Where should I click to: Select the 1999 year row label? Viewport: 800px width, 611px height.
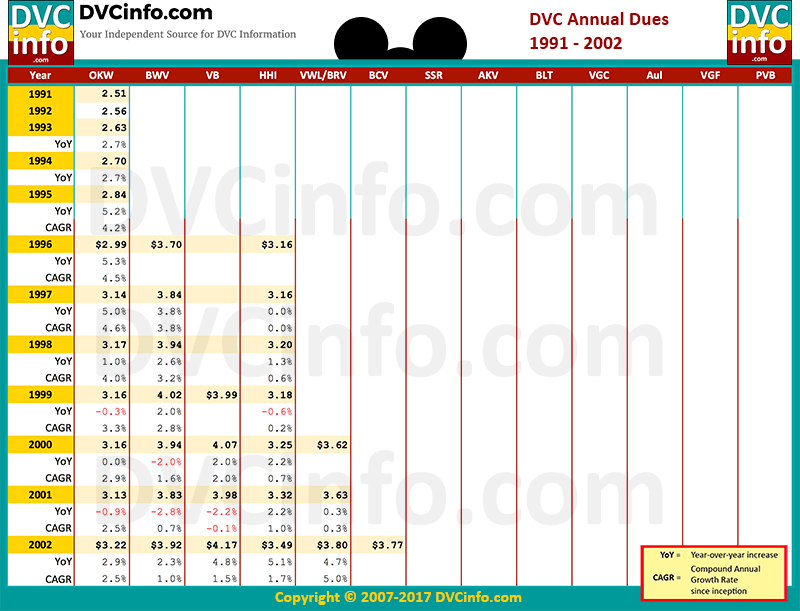click(40, 394)
